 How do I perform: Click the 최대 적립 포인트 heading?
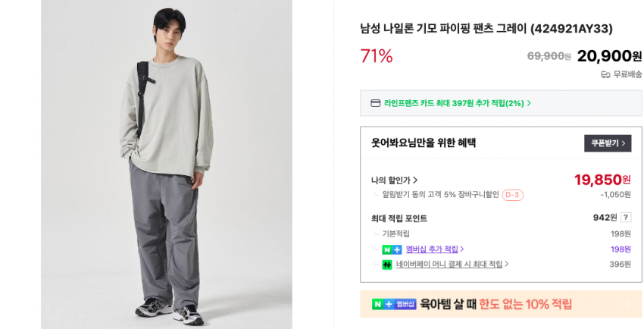(x=399, y=218)
